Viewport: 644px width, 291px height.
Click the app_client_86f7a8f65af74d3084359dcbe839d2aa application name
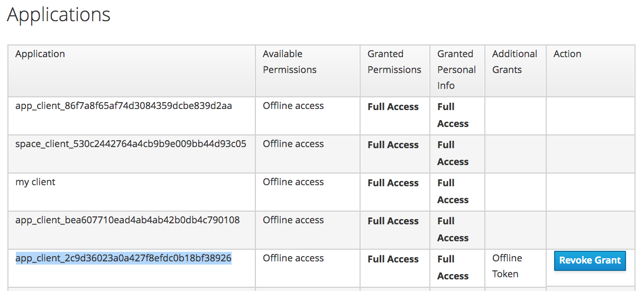[x=123, y=106]
